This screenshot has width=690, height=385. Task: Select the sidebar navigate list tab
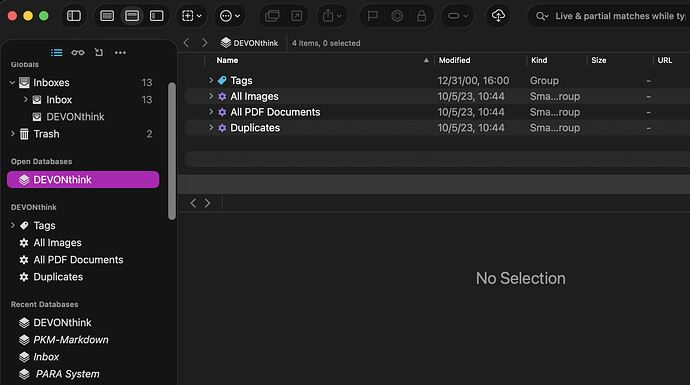tap(56, 53)
